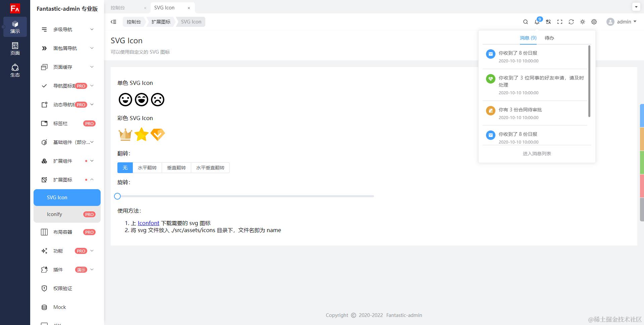The image size is (644, 325).
Task: Select the 无 flip option
Action: tap(125, 168)
